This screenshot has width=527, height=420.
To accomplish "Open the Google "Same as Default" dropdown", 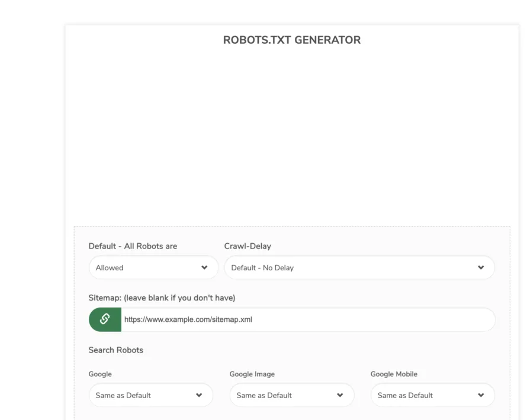I will pos(150,395).
